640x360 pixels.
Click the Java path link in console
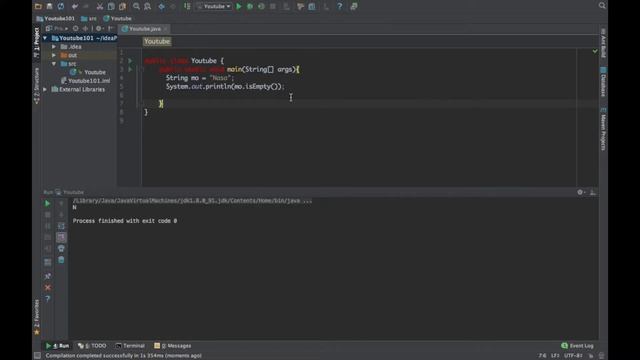pos(192,200)
